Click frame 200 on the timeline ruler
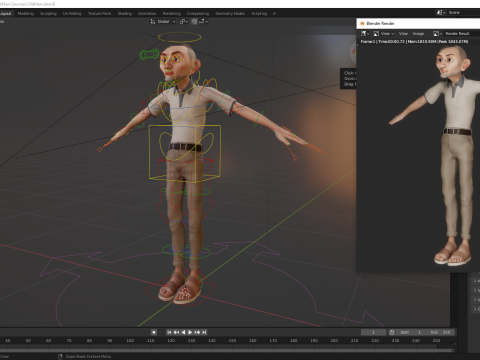Screen dimensions: 480x360 click(334, 341)
